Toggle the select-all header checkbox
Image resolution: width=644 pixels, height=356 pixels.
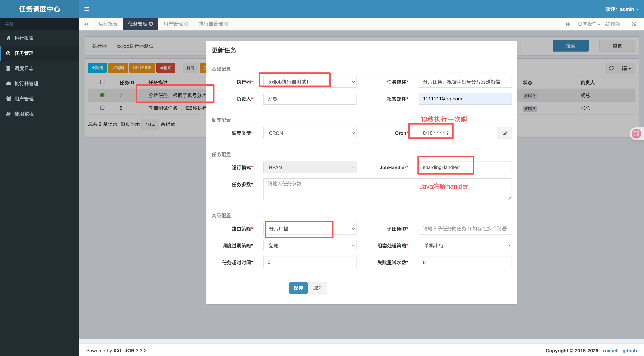point(102,82)
